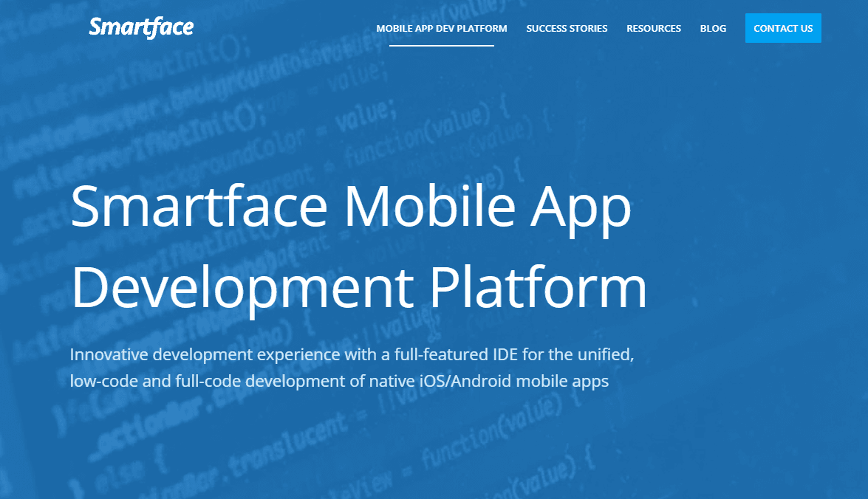The height and width of the screenshot is (499, 868).
Task: Go to Success Stories page
Action: [x=567, y=28]
